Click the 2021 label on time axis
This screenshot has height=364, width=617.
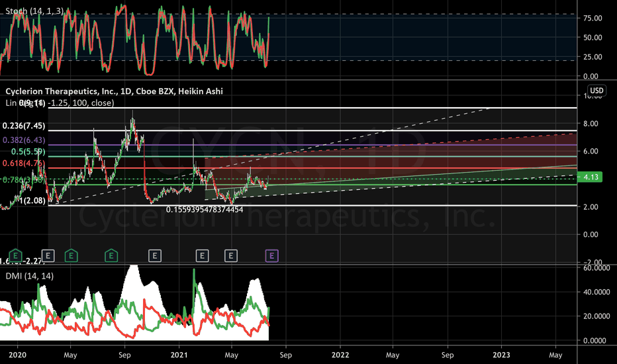[x=179, y=355]
